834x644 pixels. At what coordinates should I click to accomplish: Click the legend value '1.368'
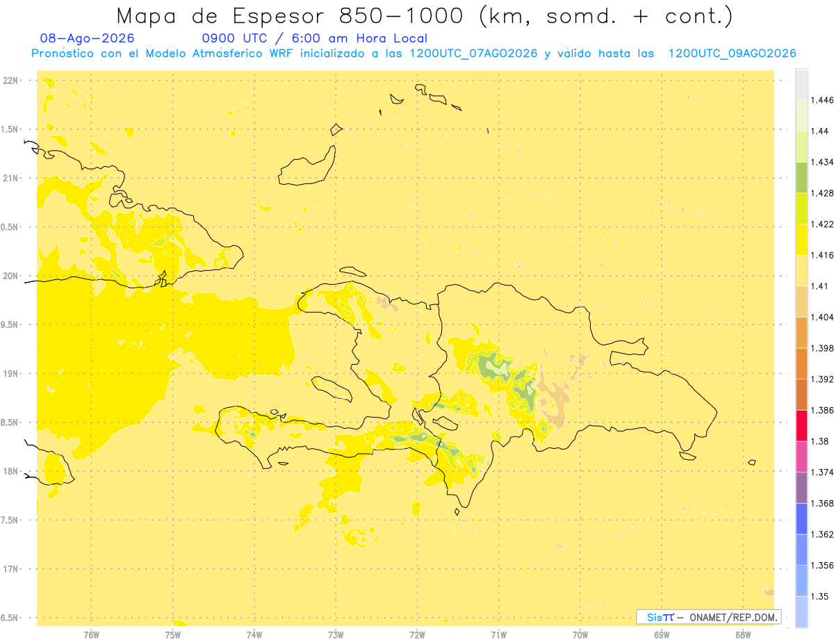click(x=821, y=503)
